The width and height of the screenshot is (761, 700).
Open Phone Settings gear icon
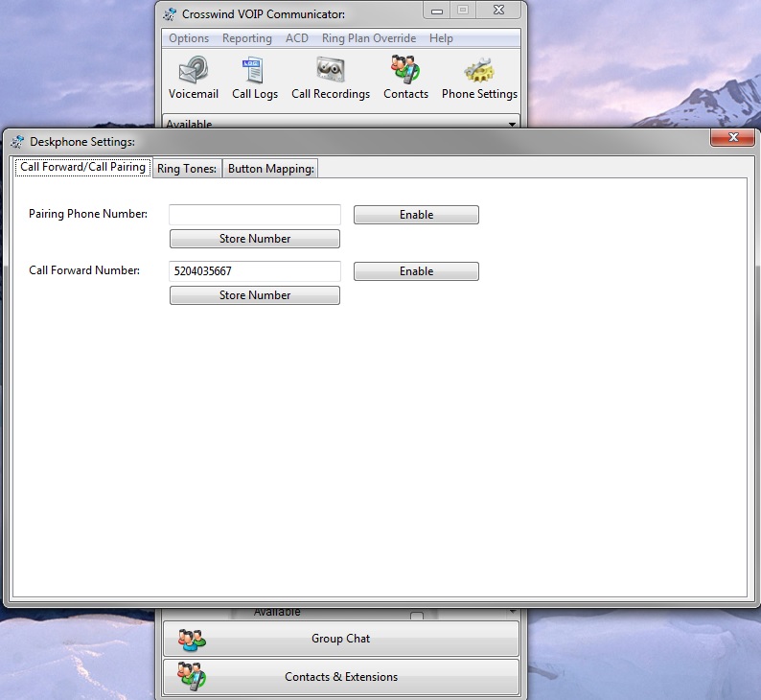tap(479, 71)
